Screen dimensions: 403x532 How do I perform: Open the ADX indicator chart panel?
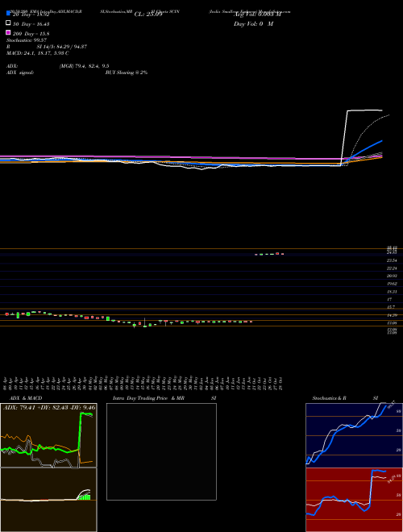48,435
